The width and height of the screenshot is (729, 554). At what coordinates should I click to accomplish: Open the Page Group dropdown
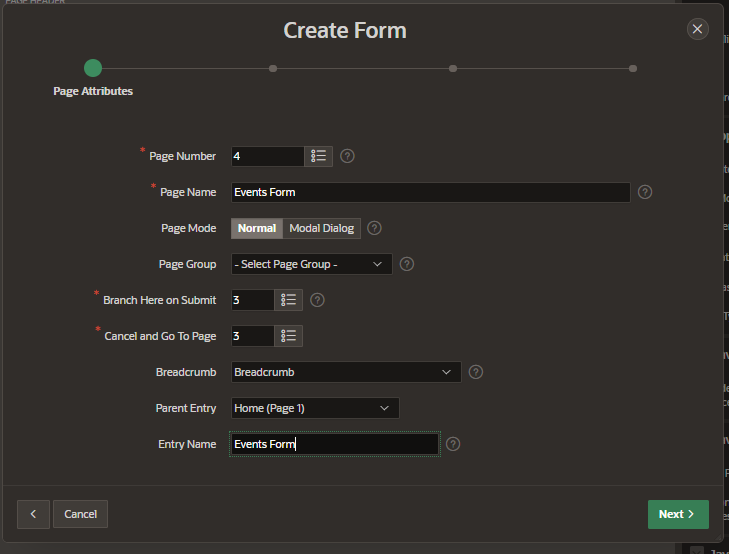pos(311,264)
